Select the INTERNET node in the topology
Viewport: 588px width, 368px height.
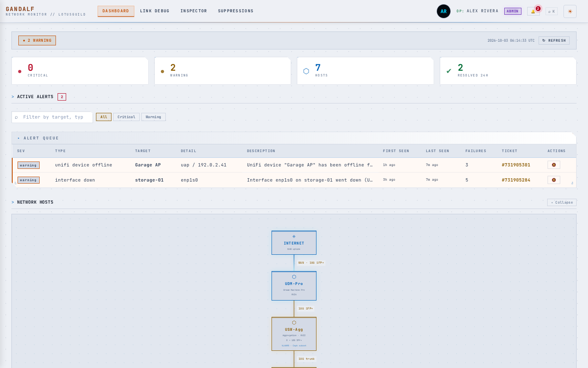click(294, 243)
